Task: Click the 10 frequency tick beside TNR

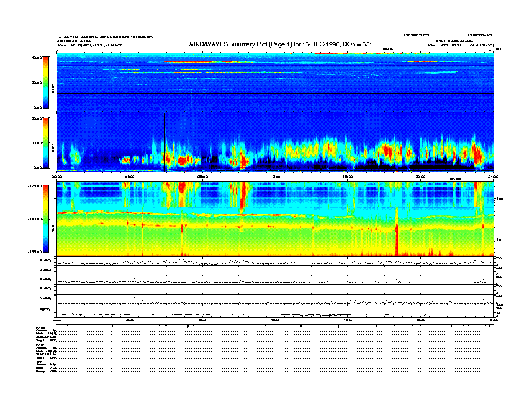Action: 499,240
